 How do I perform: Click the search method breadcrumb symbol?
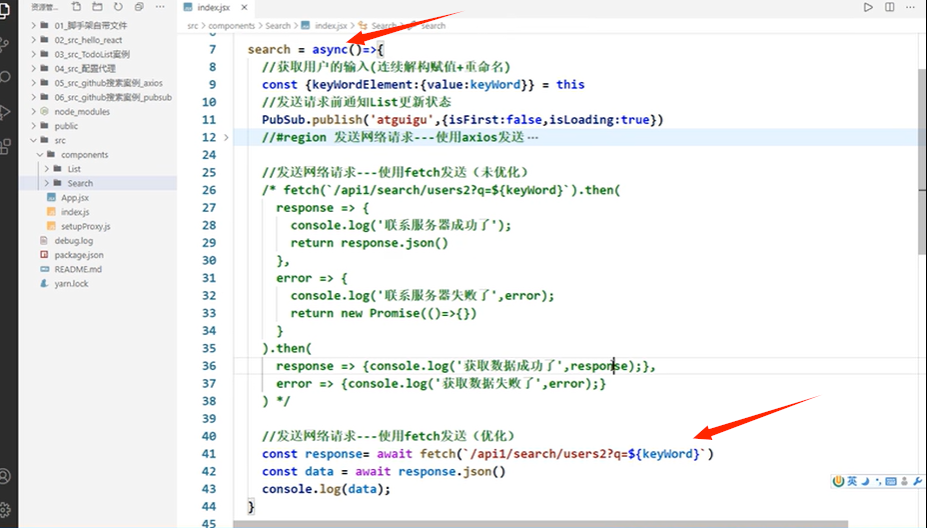[433, 25]
